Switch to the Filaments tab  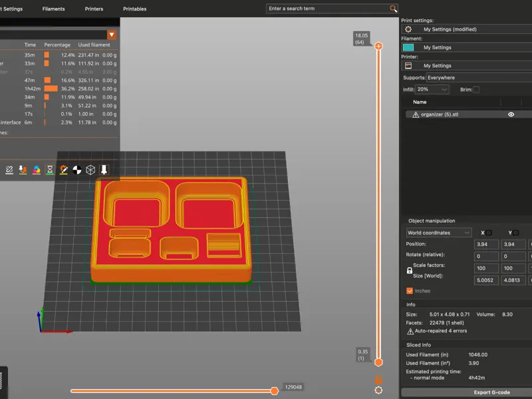click(54, 9)
